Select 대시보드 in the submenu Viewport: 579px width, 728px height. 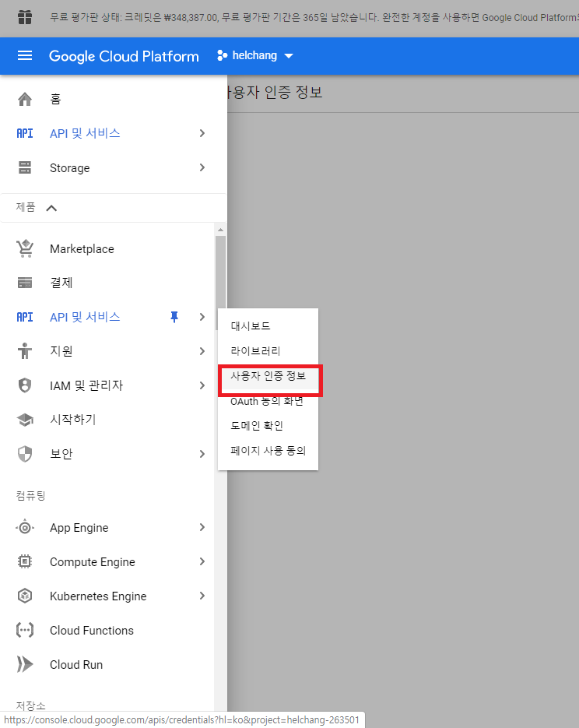pyautogui.click(x=251, y=326)
